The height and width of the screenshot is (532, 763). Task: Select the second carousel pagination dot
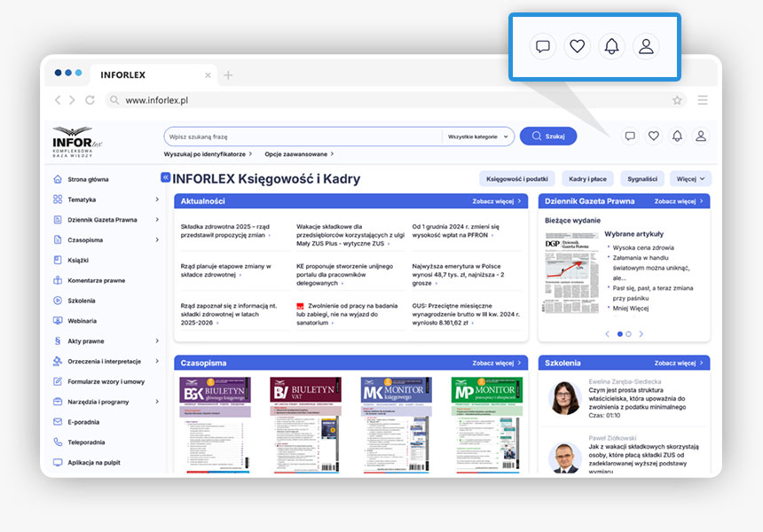click(x=628, y=334)
